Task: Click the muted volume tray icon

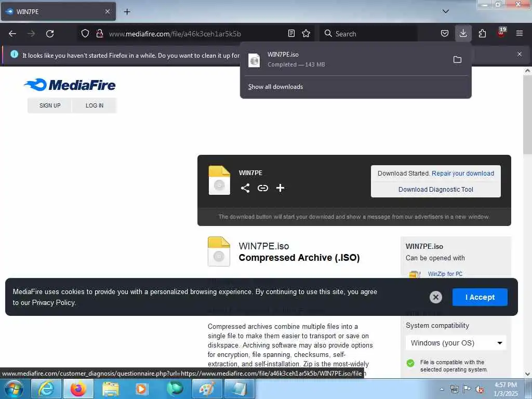Action: click(x=480, y=390)
